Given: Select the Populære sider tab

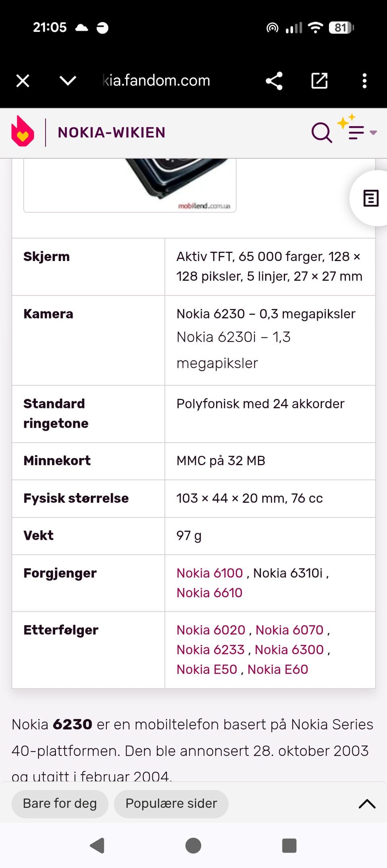Looking at the screenshot, I should pos(171,804).
